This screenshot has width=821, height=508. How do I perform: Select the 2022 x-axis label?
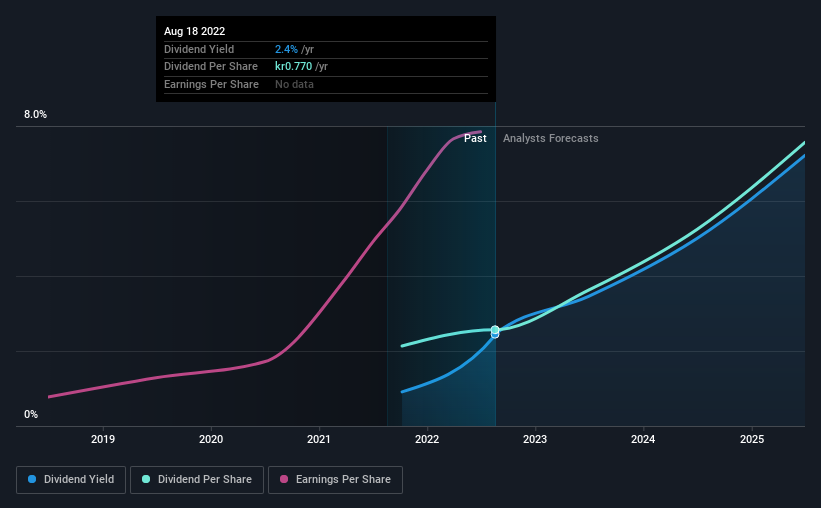427,439
